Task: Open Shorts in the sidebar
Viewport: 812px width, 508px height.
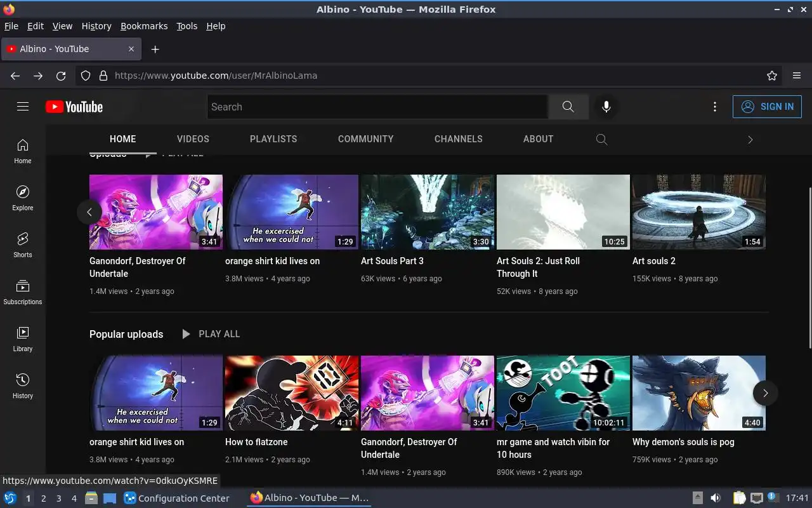Action: tap(23, 245)
